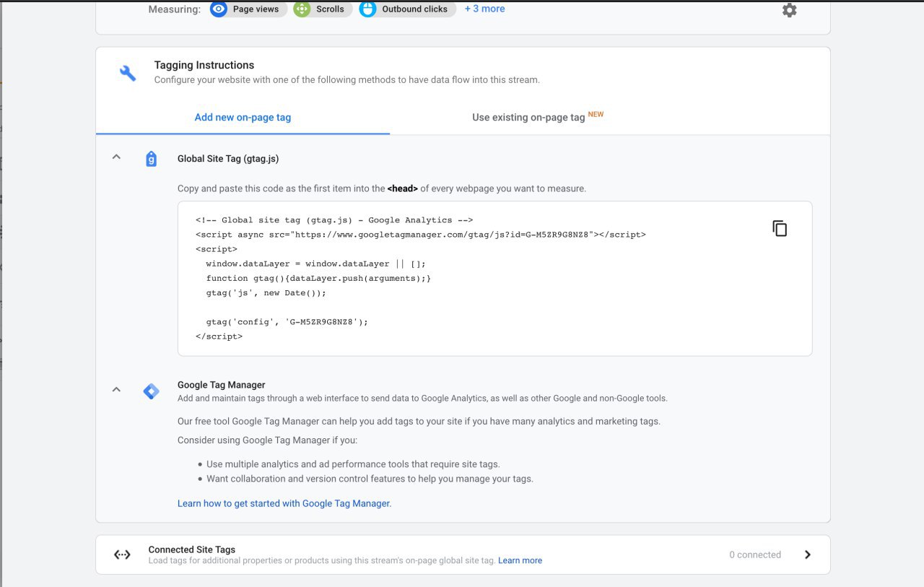Click the Connected Site Tags title

192,549
